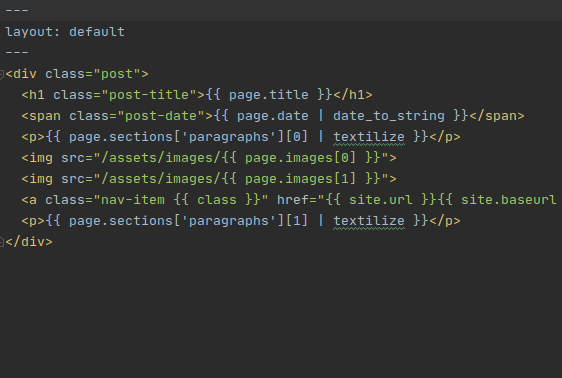
Task: Click page.date variable in span
Action: 273,116
